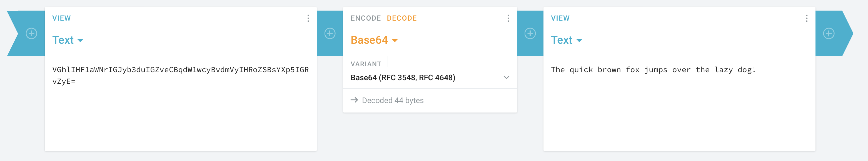Open the input view's Text type dropdown

[x=68, y=40]
